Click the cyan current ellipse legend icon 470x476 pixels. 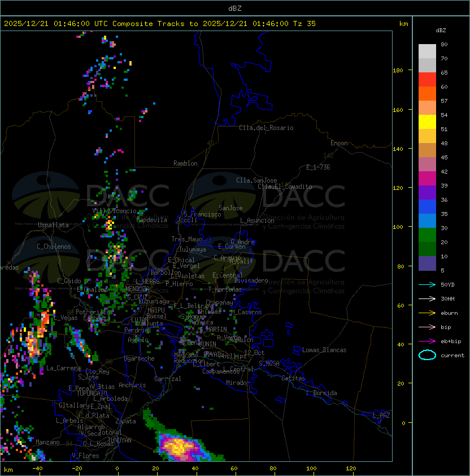point(427,355)
